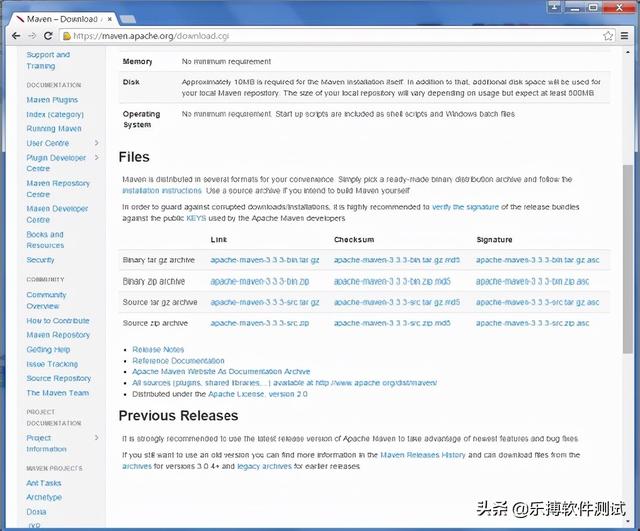640x531 pixels.
Task: Download apache-maven-3.3.3-src.tar.gz
Action: tap(265, 302)
